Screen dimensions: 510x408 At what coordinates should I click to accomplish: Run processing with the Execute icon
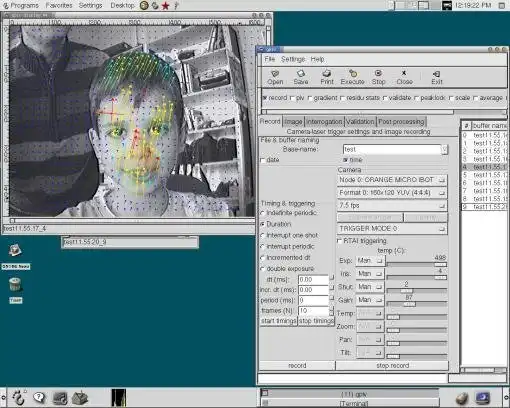(352, 77)
